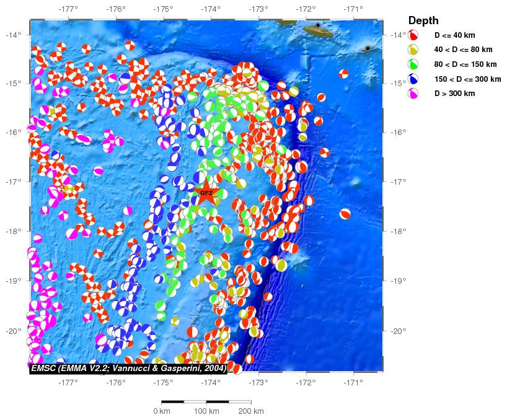Click the green 80–150 km depth legend symbol
507x420 pixels.
click(413, 64)
